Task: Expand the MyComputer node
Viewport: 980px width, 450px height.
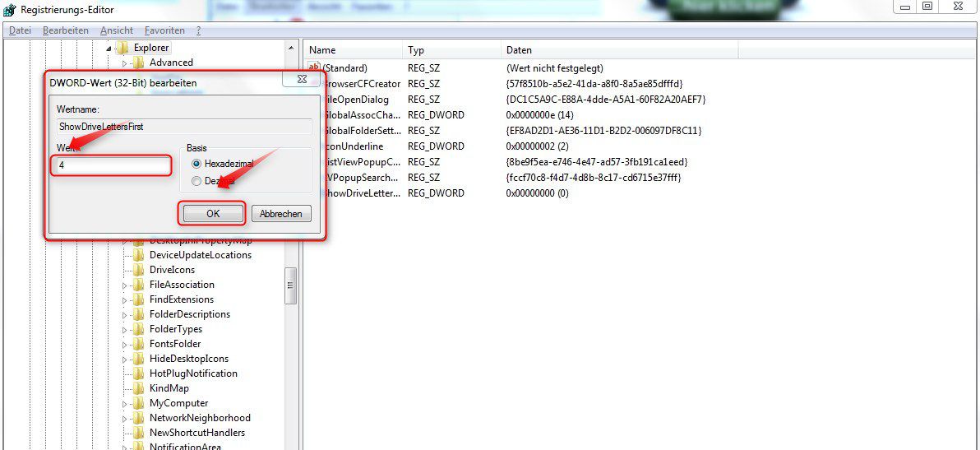Action: point(124,404)
